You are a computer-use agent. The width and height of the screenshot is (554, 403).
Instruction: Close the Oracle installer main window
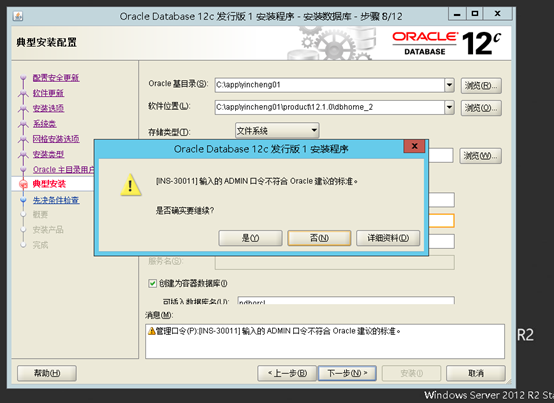(497, 14)
